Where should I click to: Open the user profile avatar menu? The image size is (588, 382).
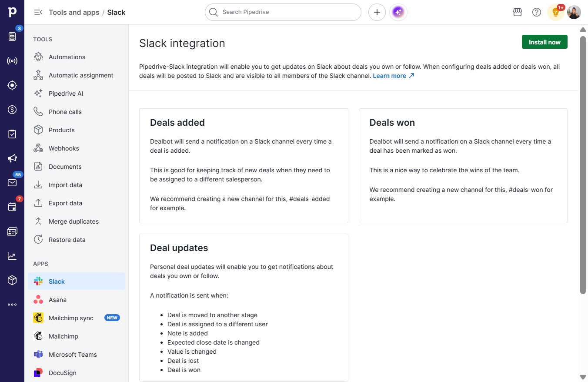tap(574, 12)
